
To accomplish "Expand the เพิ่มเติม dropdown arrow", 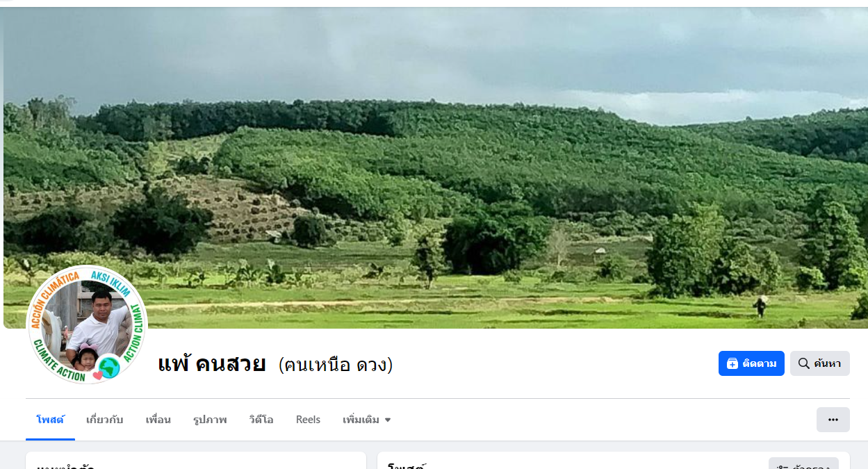I will pyautogui.click(x=388, y=420).
